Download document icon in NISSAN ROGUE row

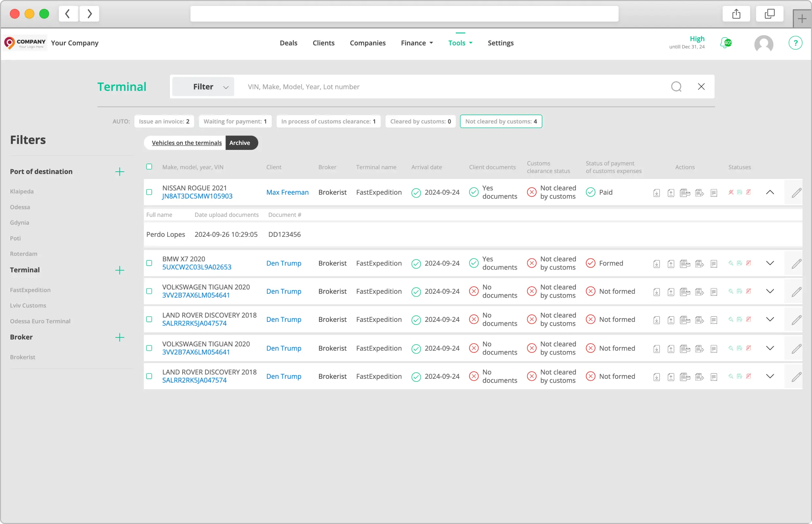click(x=657, y=193)
